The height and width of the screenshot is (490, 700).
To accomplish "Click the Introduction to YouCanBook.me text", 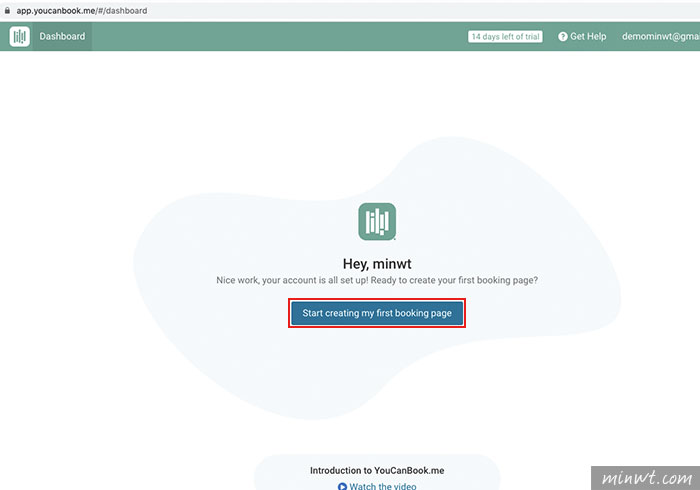I will click(x=377, y=470).
